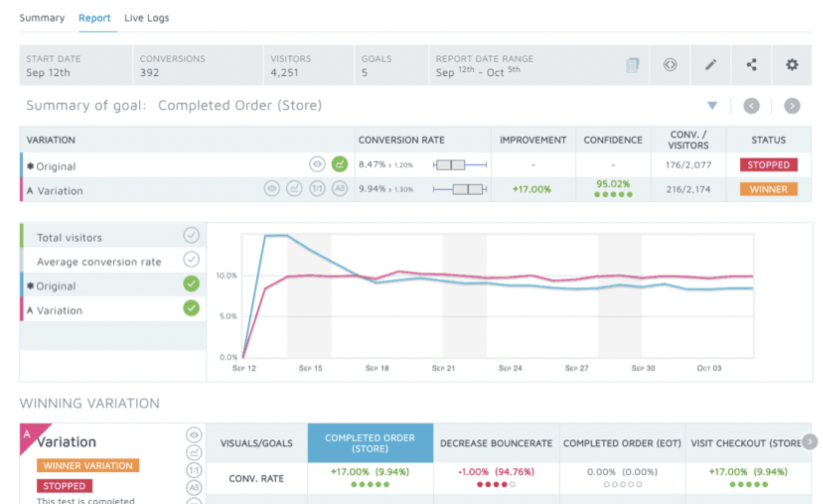Image resolution: width=823 pixels, height=504 pixels.
Task: Click the WINNER status badge
Action: tap(768, 189)
